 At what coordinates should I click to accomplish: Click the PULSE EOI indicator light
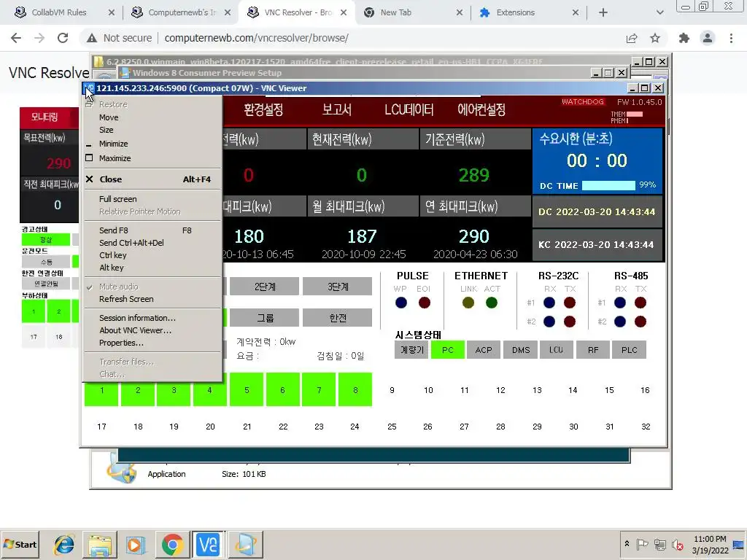coord(424,303)
